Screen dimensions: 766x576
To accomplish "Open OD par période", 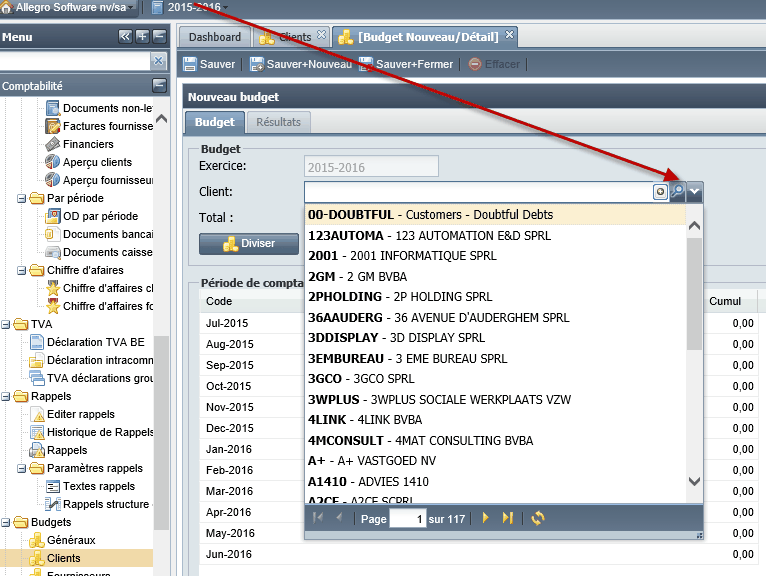I will (x=92, y=216).
